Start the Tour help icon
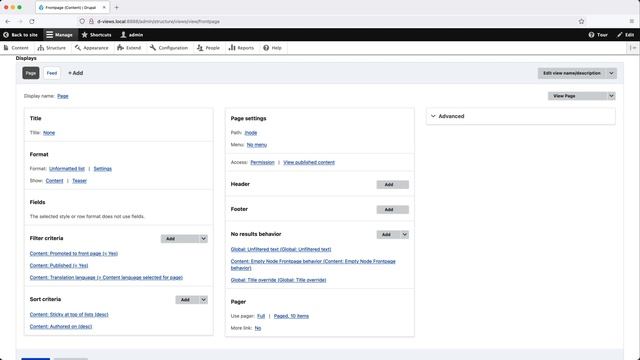The height and width of the screenshot is (360, 640). tap(591, 35)
